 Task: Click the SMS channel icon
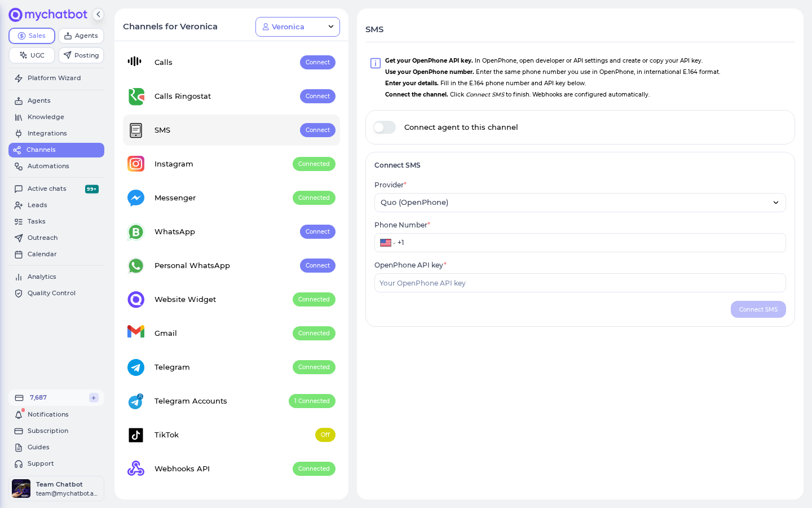click(136, 130)
